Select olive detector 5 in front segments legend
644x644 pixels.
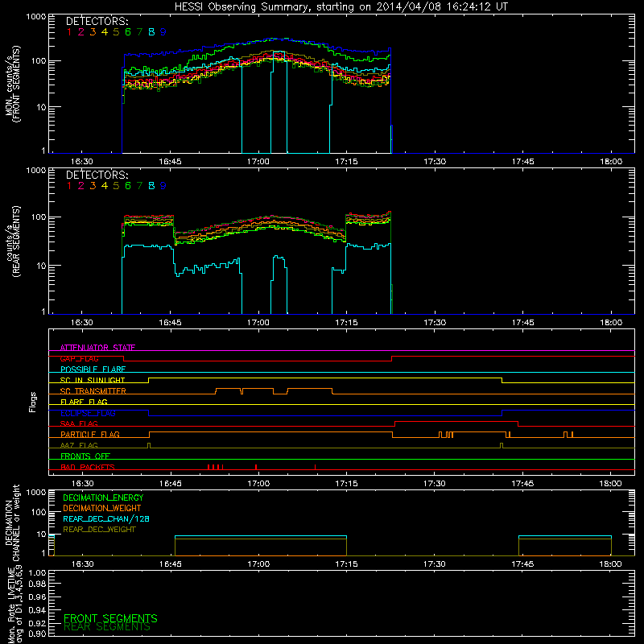pyautogui.click(x=116, y=32)
